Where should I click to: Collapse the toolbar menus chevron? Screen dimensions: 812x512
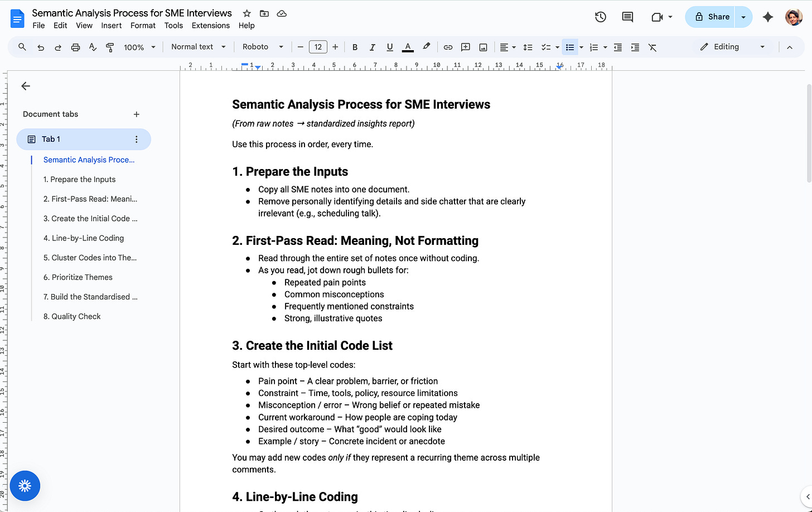click(790, 47)
